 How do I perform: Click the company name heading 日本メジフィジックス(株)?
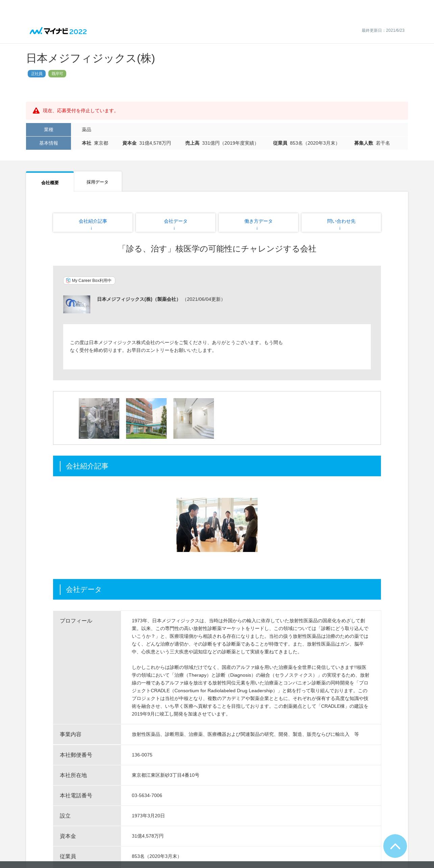91,58
